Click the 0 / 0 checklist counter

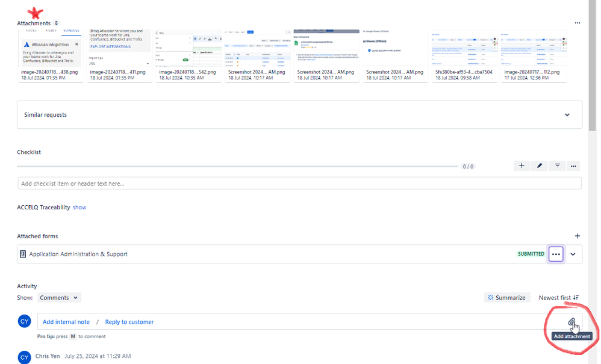click(468, 167)
